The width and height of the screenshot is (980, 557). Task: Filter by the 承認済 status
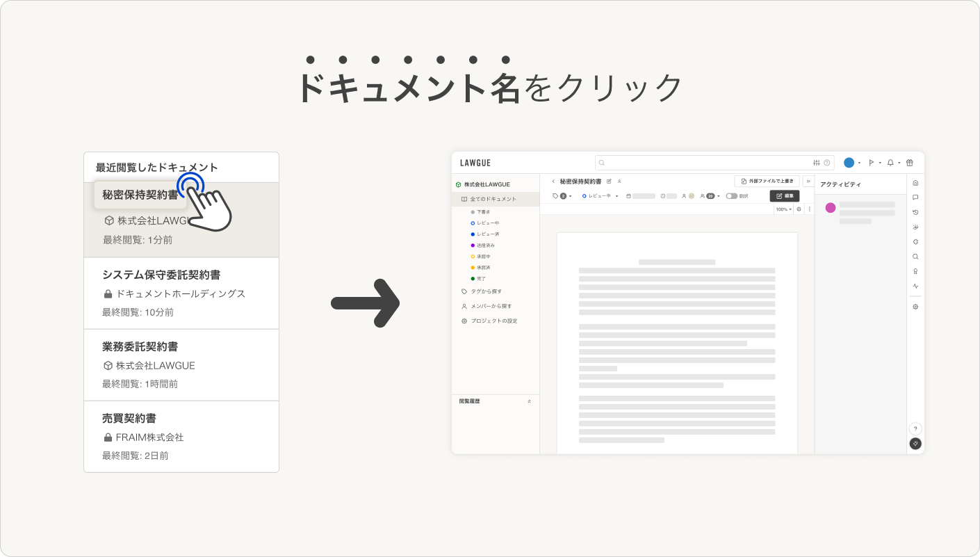[x=480, y=268]
